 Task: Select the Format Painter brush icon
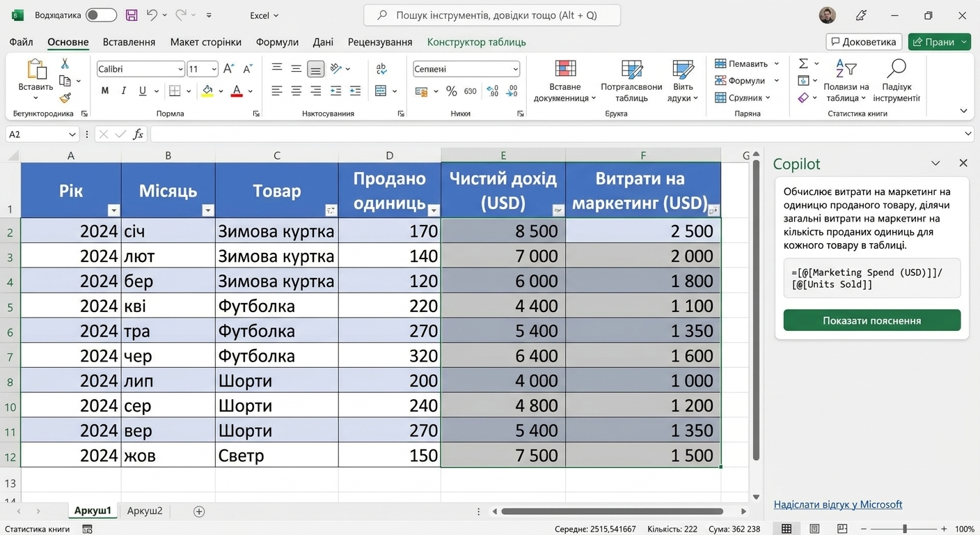[x=65, y=98]
